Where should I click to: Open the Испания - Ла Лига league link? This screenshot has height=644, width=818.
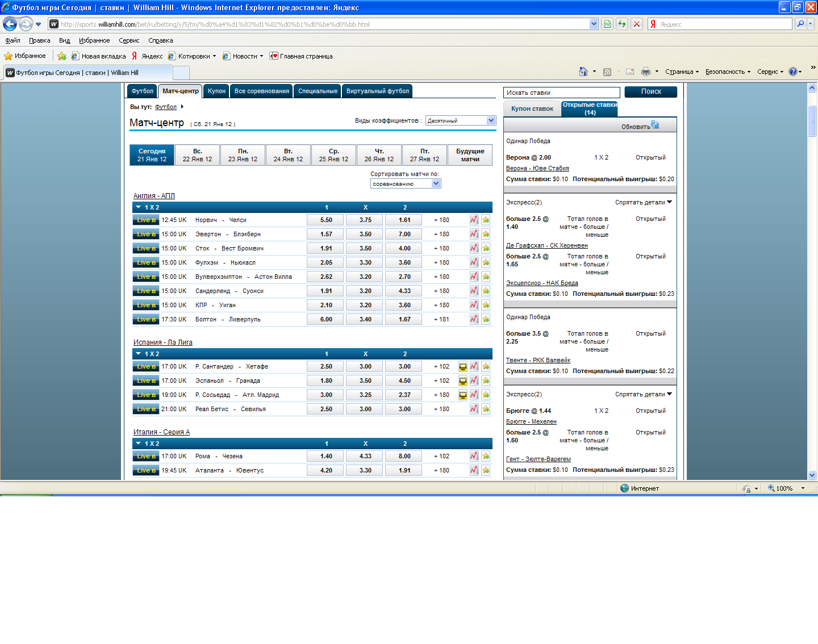(162, 342)
